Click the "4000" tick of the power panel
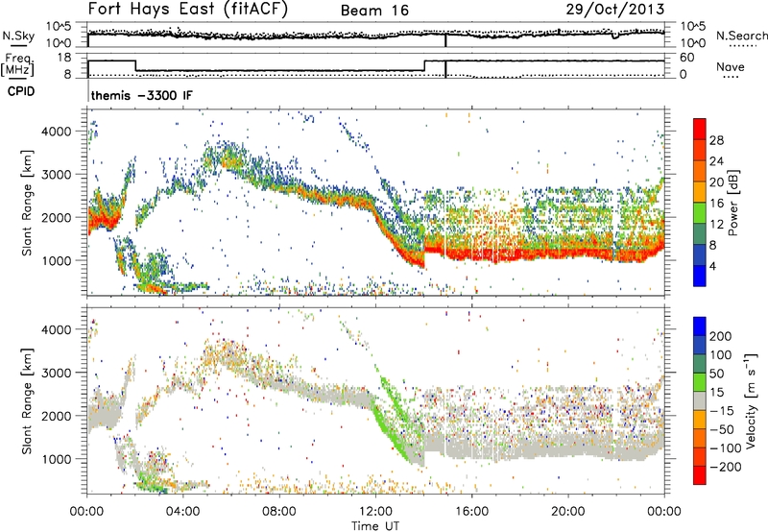The image size is (768, 532). pos(57,132)
